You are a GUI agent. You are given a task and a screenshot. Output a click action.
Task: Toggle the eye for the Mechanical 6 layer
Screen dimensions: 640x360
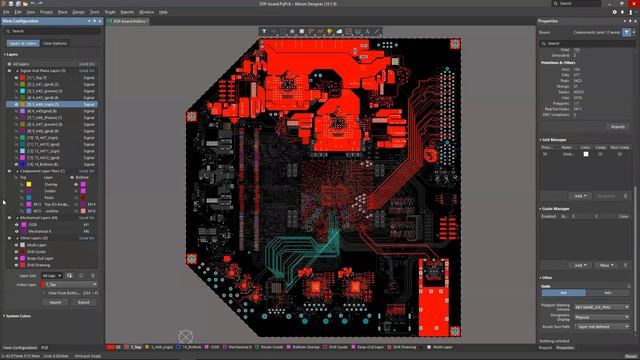pos(17,231)
